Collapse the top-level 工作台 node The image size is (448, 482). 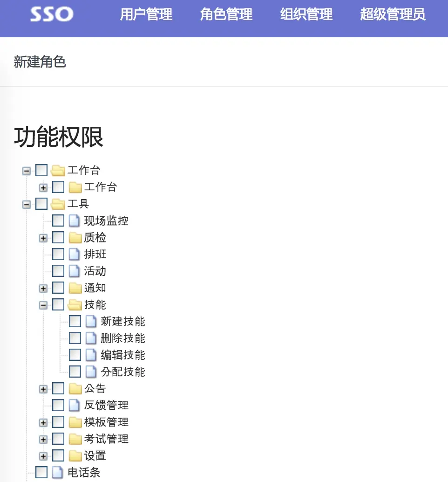(x=27, y=171)
